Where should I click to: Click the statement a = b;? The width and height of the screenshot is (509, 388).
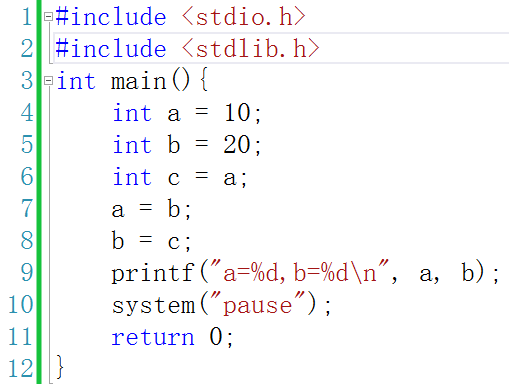pos(151,209)
